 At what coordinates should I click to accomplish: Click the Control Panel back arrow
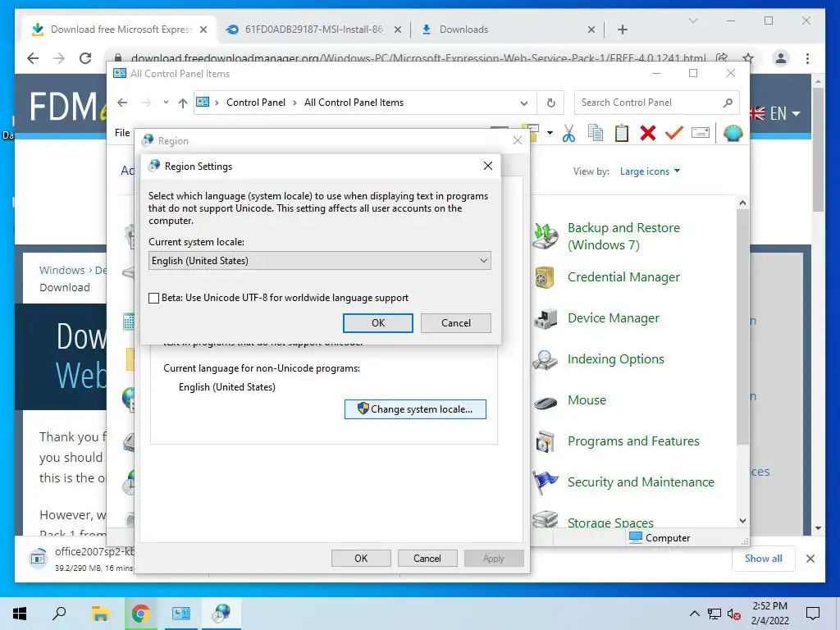tap(123, 103)
